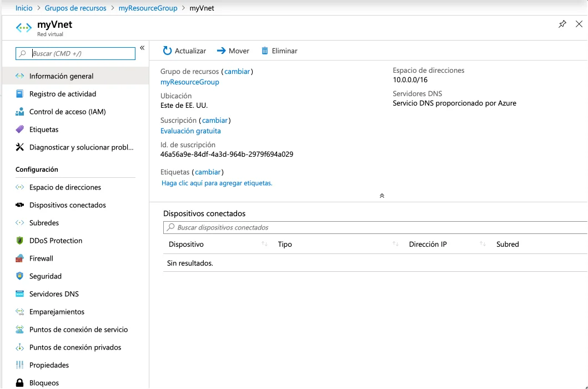Focus the Buscar dispositivos conectados field
The height and width of the screenshot is (389, 588).
[x=375, y=227]
